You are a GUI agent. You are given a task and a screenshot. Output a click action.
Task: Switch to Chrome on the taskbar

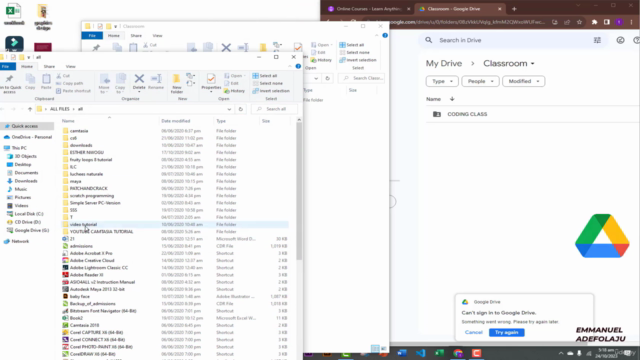[458, 353]
